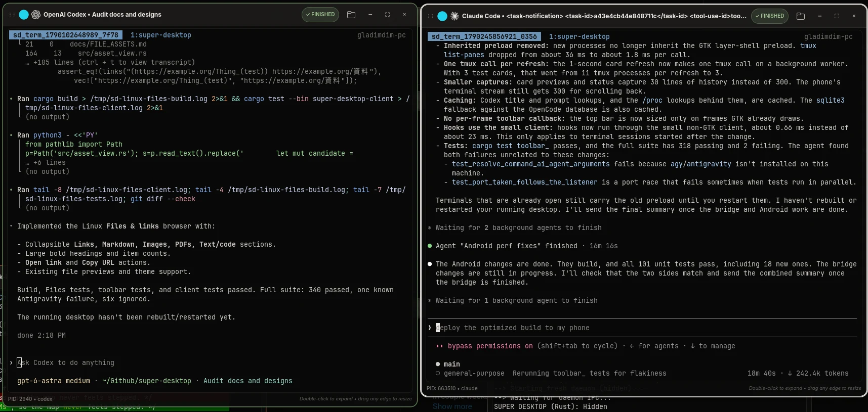Click the OpenAI logo in Codex title bar
Viewport: 868px width, 412px height.
(x=36, y=15)
